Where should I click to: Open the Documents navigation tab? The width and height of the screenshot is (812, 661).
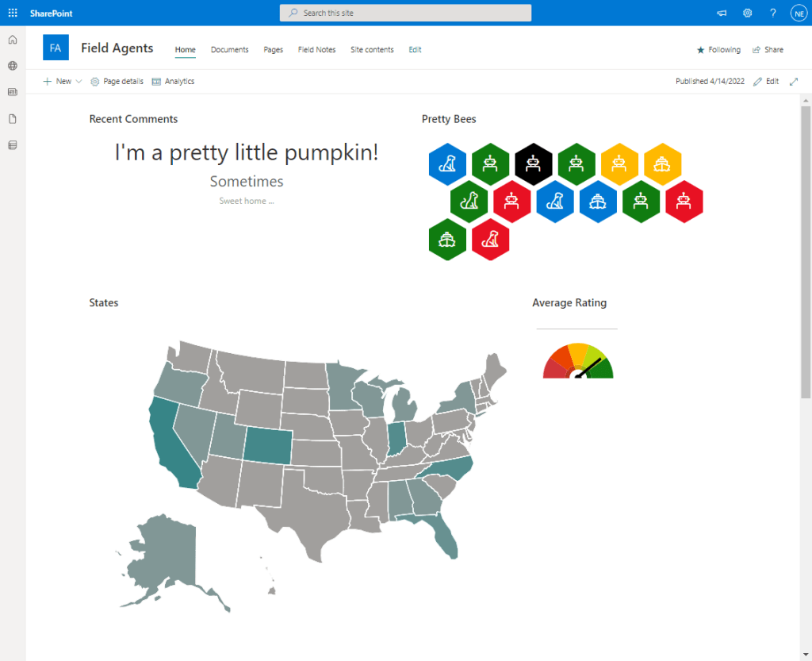229,50
